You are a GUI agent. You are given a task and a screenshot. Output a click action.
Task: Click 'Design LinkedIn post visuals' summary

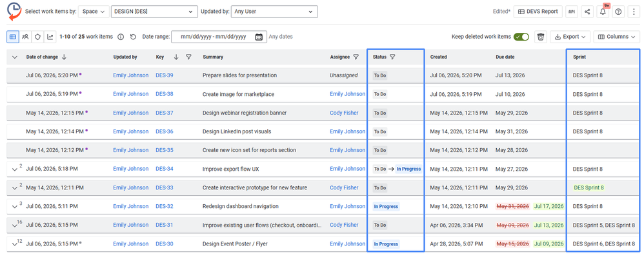tap(237, 131)
